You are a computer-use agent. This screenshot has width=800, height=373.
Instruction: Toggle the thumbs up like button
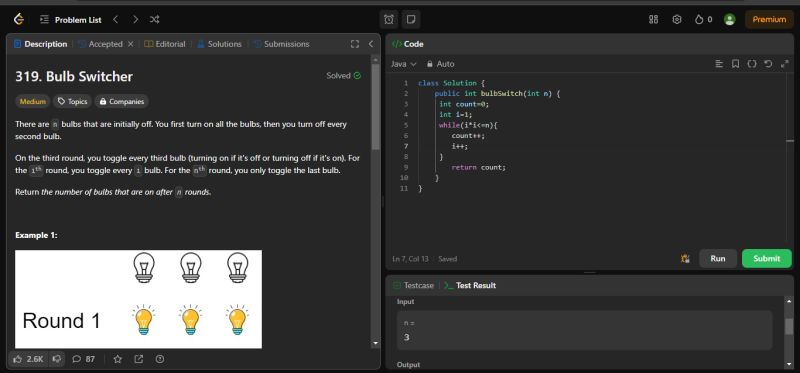29,359
